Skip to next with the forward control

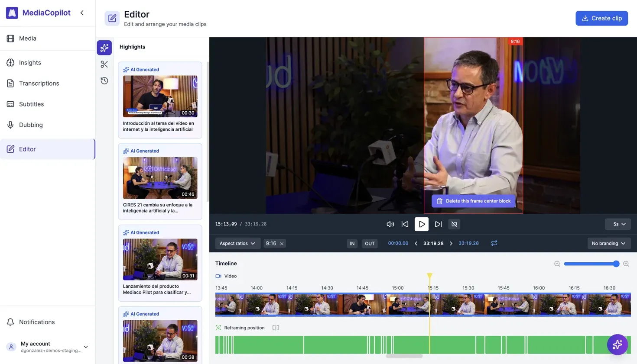[x=438, y=224]
